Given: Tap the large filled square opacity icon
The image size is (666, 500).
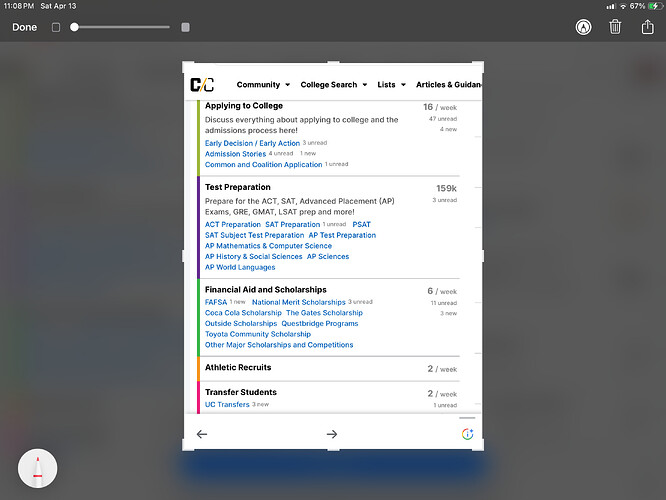Looking at the screenshot, I should click(185, 27).
